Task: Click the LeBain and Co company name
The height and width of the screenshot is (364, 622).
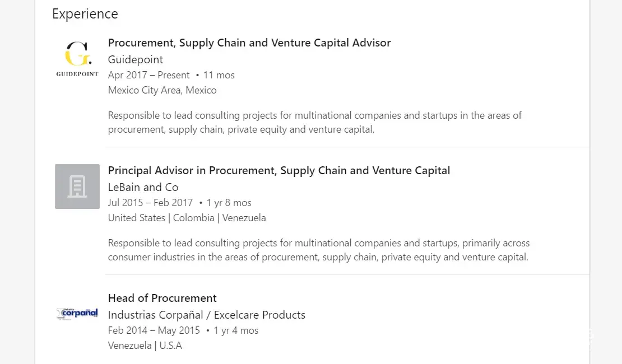Action: 143,187
